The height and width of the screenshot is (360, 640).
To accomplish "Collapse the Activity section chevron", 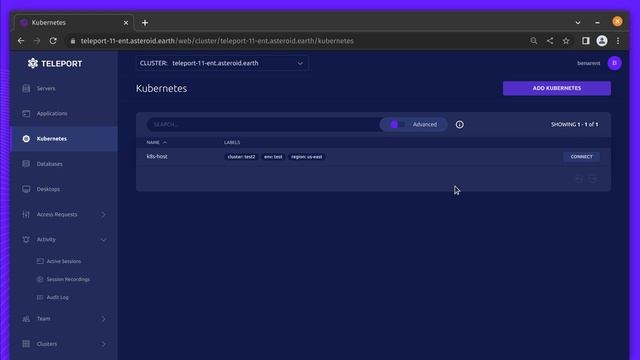I will [x=103, y=240].
